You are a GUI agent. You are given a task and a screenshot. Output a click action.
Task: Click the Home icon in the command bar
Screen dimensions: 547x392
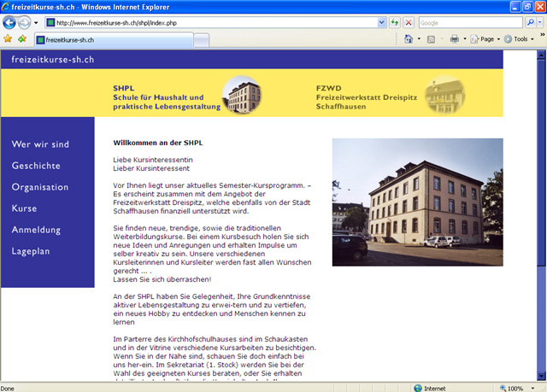pos(409,39)
